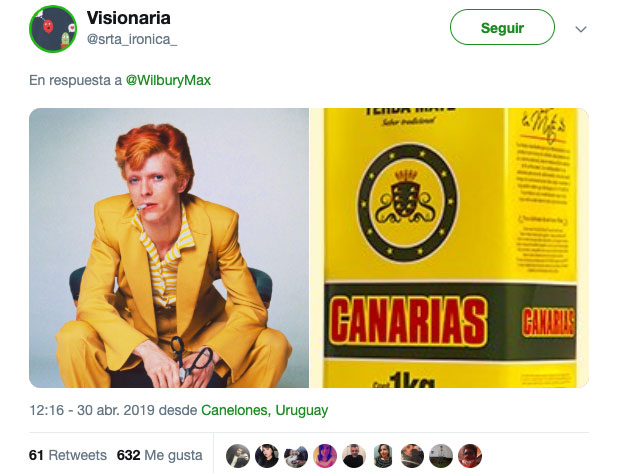Screen dimensions: 617x473
Task: Open the Canelones, Uruguay location link
Action: [x=264, y=410]
